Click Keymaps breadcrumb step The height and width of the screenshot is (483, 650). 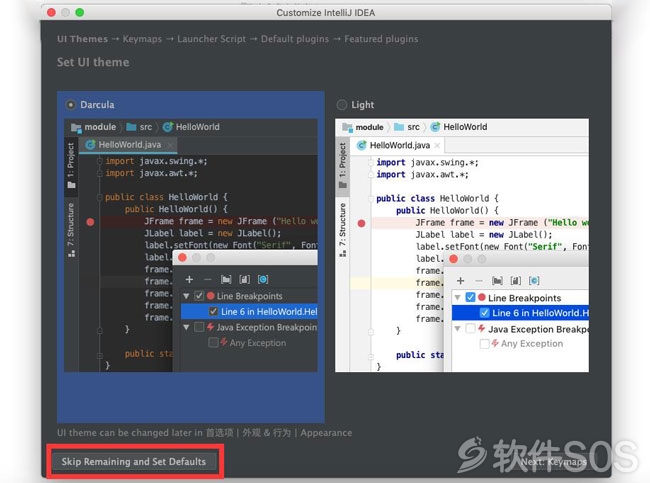(x=142, y=39)
